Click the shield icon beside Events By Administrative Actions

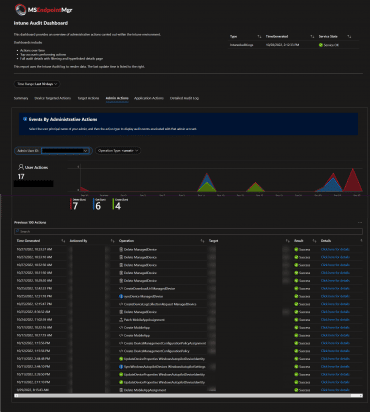(x=25, y=119)
